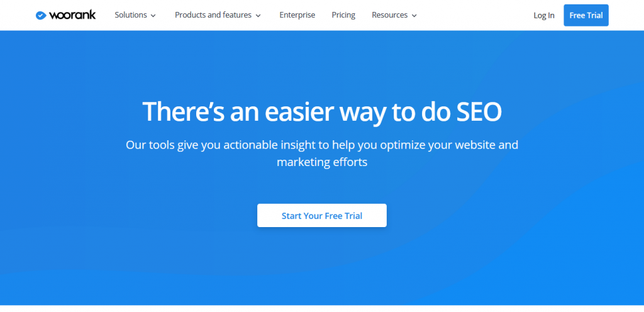The width and height of the screenshot is (644, 312).
Task: Click the blue Woorank checkmark logo icon
Action: [41, 16]
